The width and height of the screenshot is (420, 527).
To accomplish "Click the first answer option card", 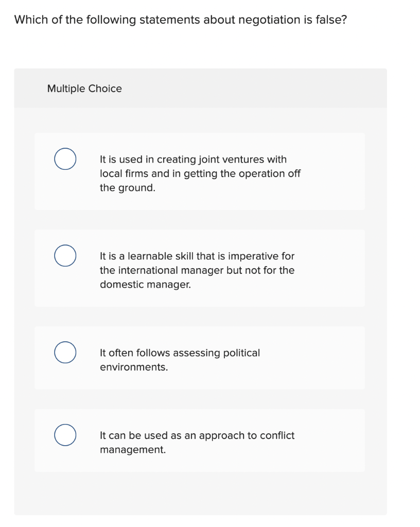I will pos(199,171).
